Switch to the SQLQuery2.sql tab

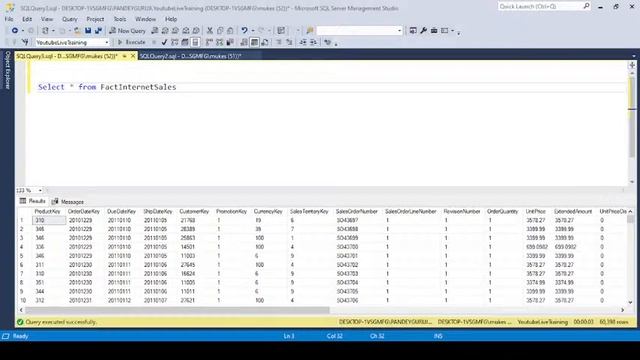tap(191, 56)
